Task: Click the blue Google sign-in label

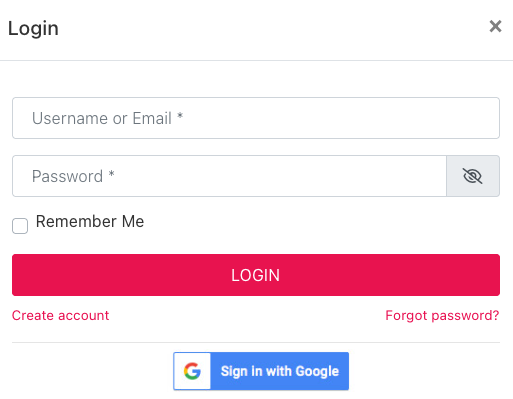Action: coord(280,371)
